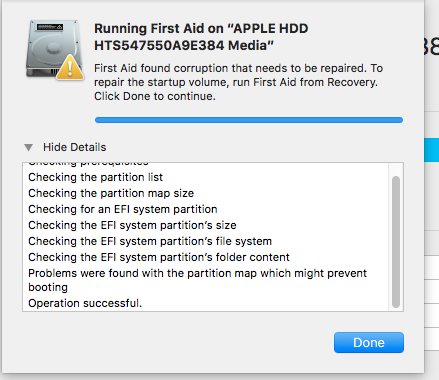Click the yellow warning triangle badge

pos(70,68)
